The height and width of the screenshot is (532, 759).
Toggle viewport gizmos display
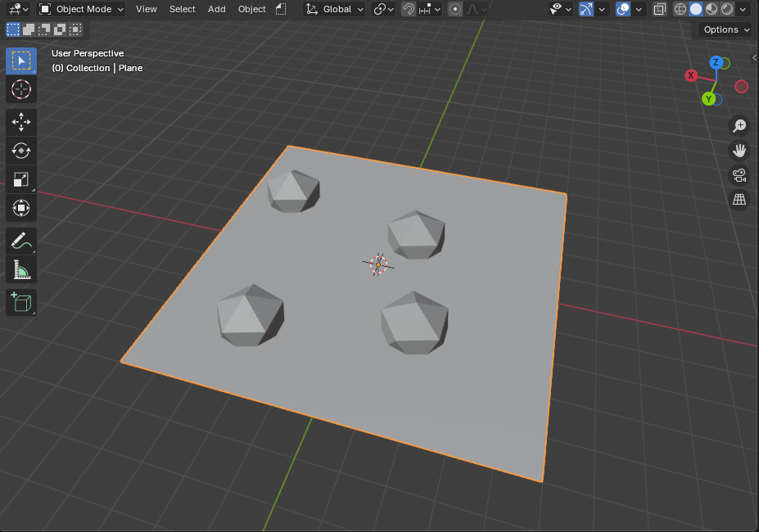[x=587, y=9]
